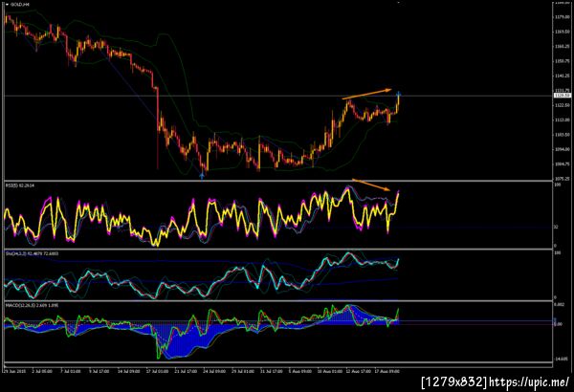Click the 1122.50 price scale label
The height and width of the screenshot is (392, 574).
(562, 105)
